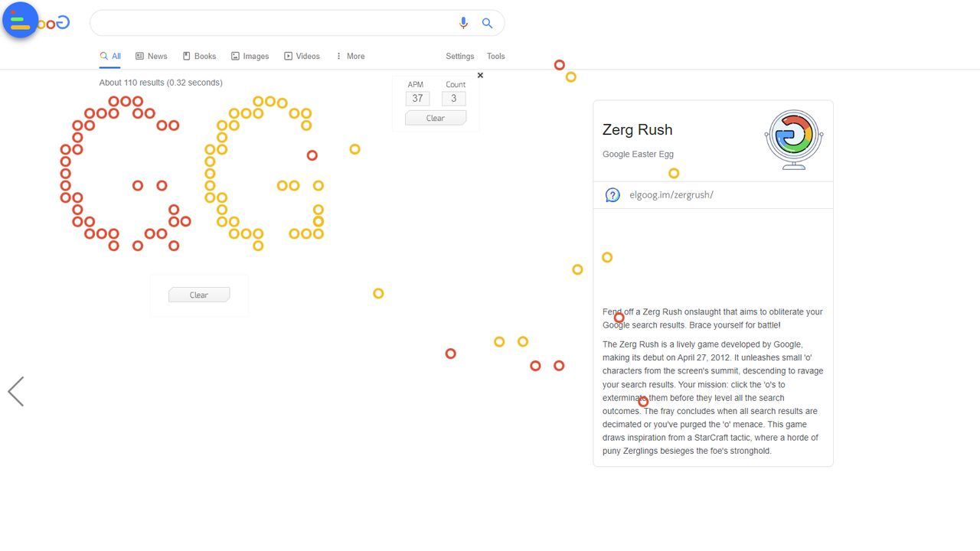Open the blue round menu button
Image resolution: width=980 pixels, height=551 pixels.
21,21
